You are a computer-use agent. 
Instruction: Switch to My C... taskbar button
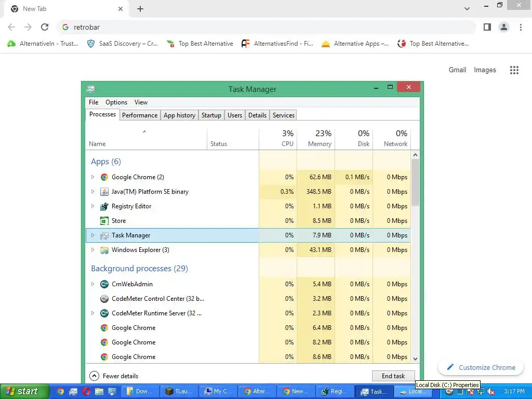[218, 391]
